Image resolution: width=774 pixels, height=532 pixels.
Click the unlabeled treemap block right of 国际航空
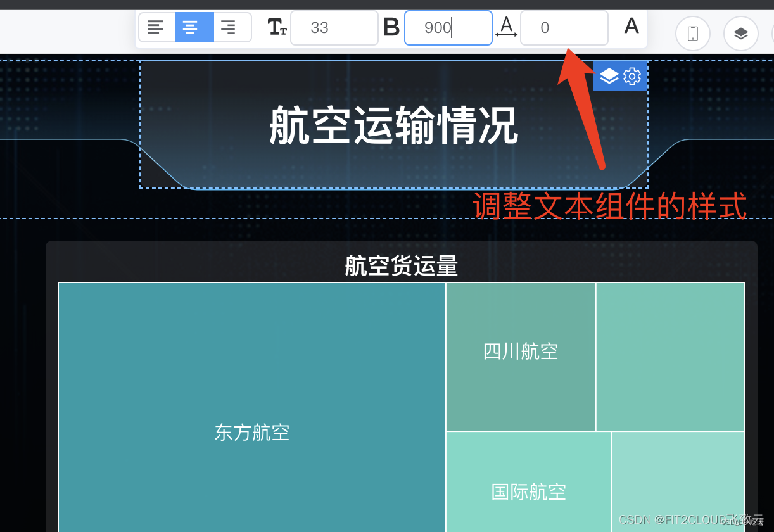click(x=678, y=482)
